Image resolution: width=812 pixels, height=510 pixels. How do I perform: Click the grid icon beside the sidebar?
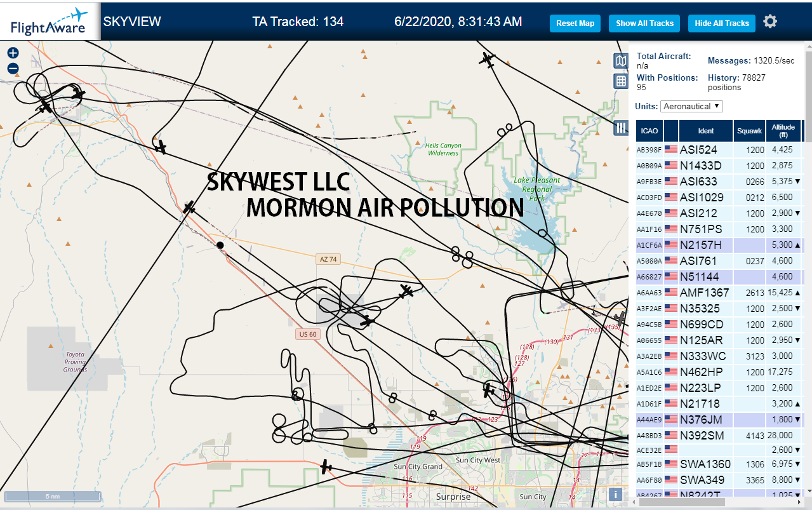[x=621, y=81]
